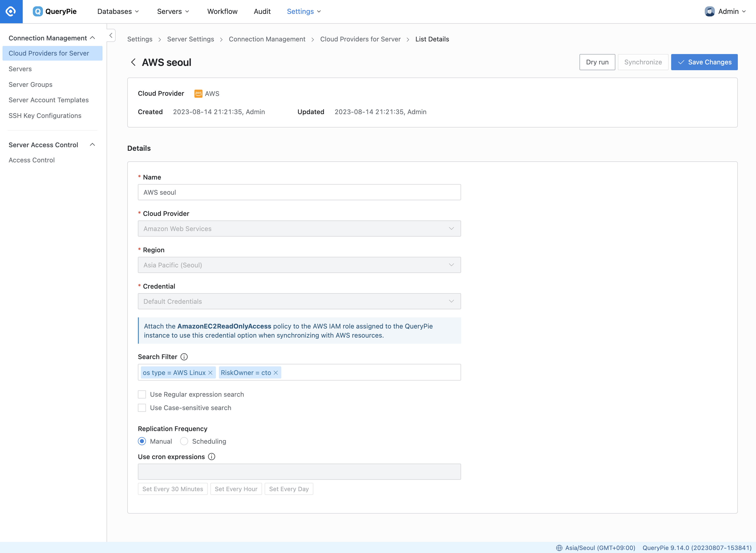Click the Synchronize button

click(643, 62)
